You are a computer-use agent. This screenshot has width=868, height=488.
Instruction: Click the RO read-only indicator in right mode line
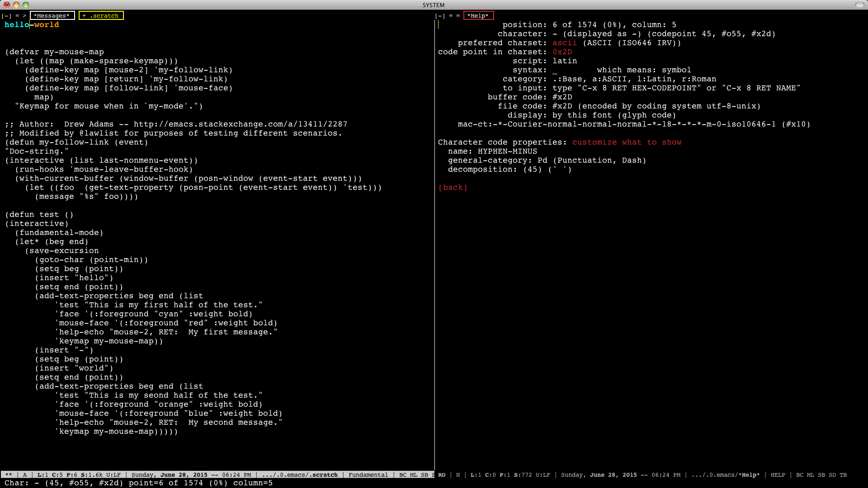click(442, 475)
